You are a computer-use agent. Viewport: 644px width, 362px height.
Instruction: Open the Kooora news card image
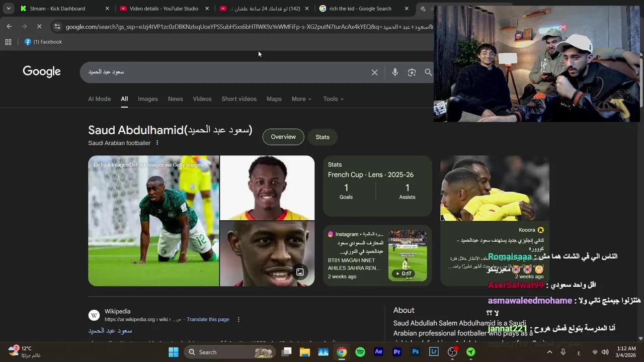495,188
